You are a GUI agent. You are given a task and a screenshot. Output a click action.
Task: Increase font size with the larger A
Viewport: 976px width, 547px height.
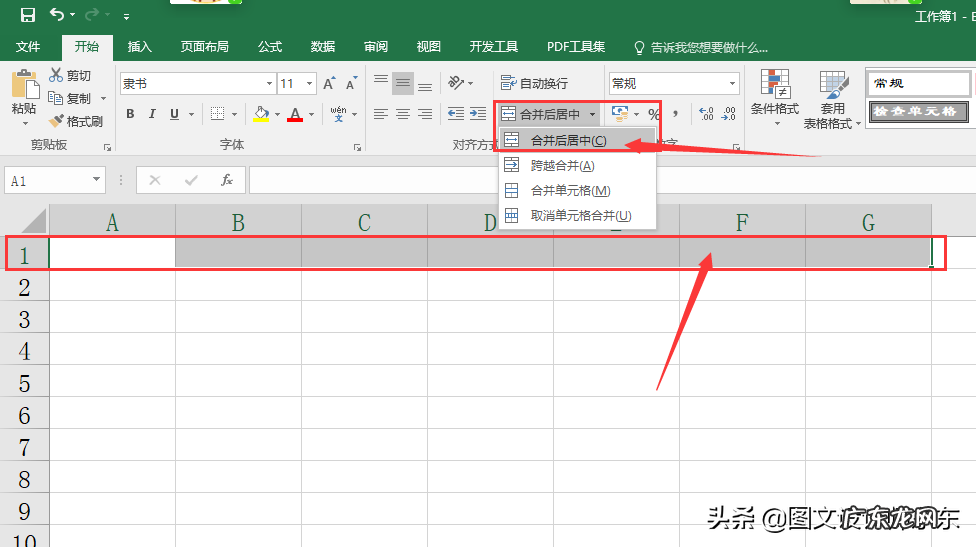tap(329, 83)
